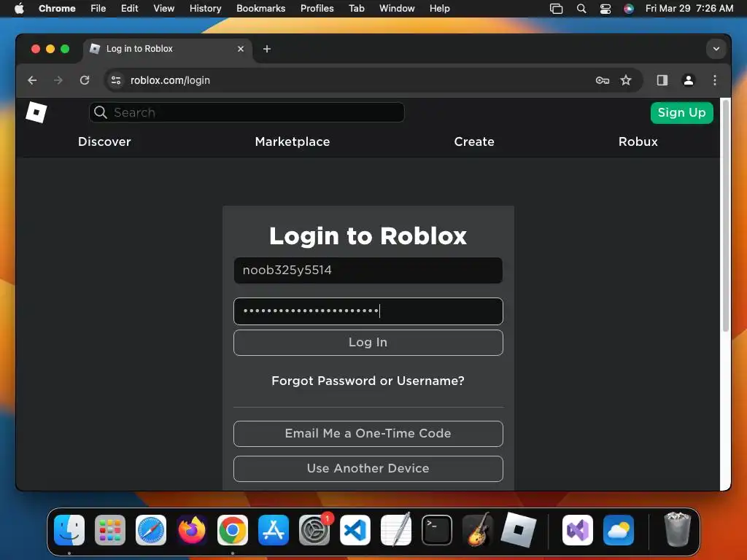Open the Chrome application menu
Viewport: 747px width, 560px height.
coord(57,8)
